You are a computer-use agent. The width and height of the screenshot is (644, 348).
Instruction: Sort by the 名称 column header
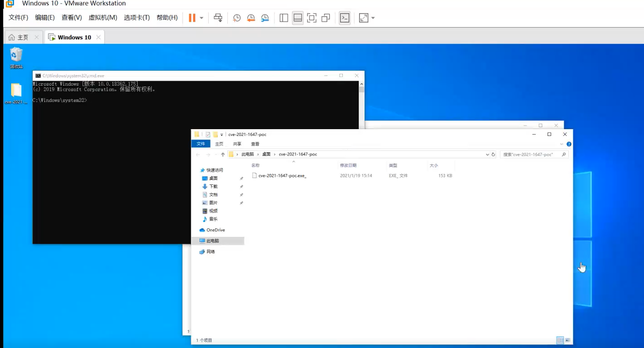[x=256, y=166]
